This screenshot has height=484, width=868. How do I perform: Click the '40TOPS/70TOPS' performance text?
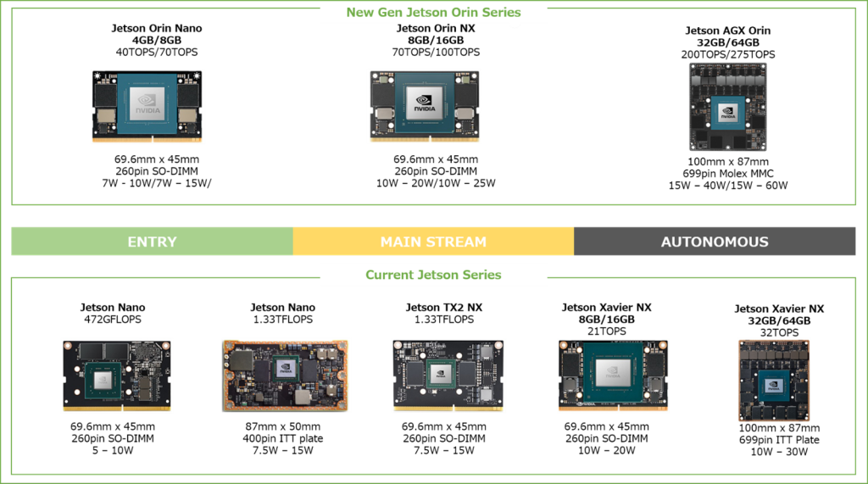[157, 52]
